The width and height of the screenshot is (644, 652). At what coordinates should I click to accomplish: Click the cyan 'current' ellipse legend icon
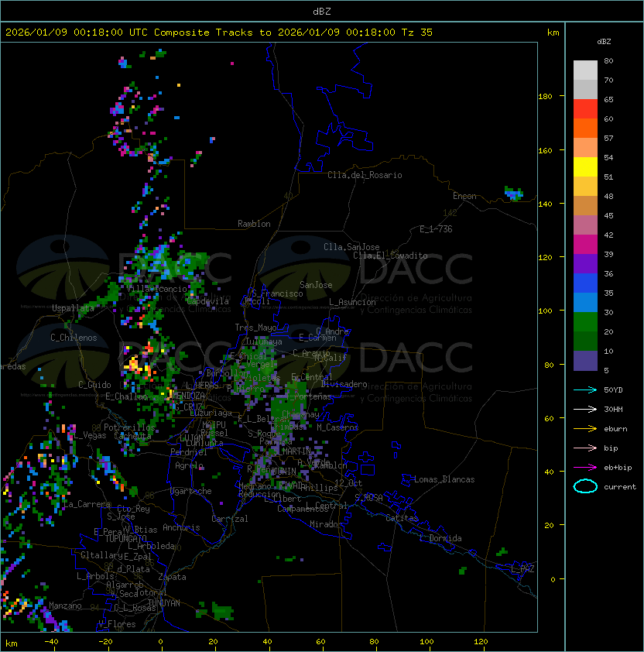(585, 486)
